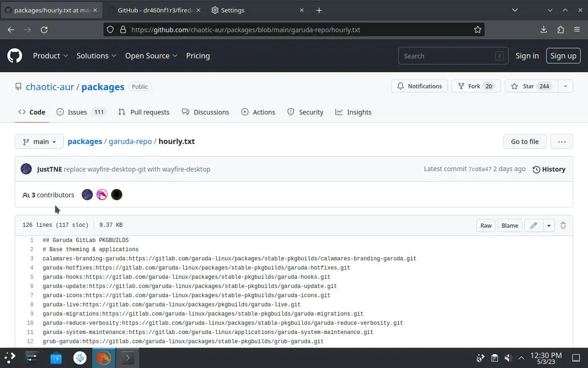Click the volume icon in system tray
Viewport: 588px width, 368px height.
(508, 358)
